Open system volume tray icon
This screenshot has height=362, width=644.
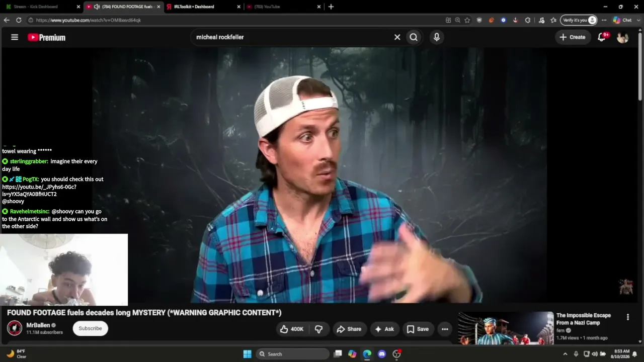[x=594, y=354]
